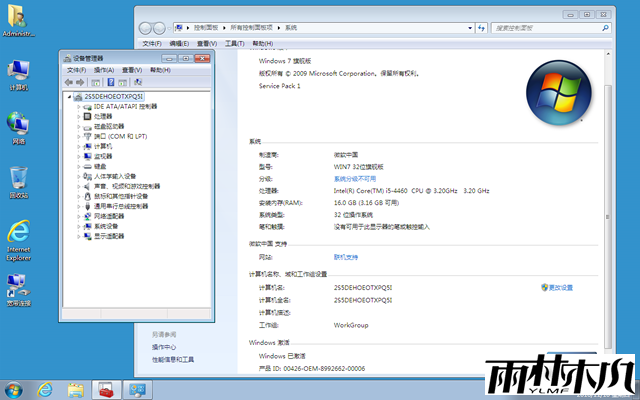Open the 操作(A) menu in Device Manager
640x400 pixels.
pos(103,70)
